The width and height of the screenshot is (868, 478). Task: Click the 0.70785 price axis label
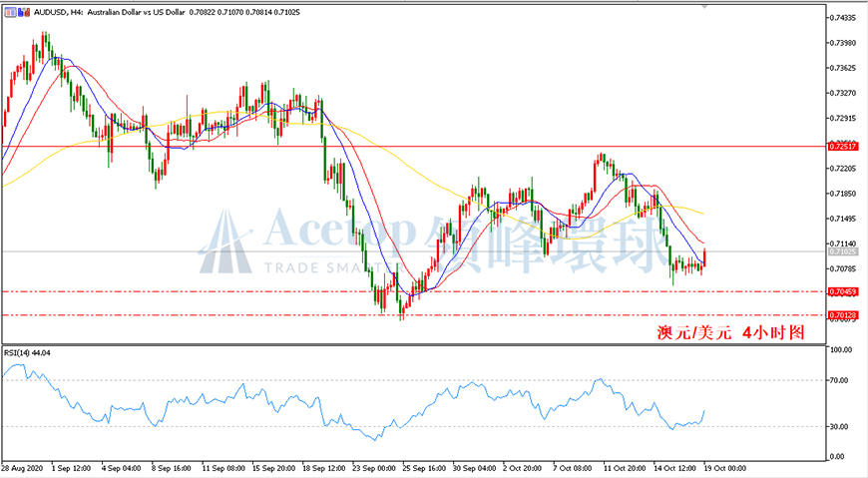pyautogui.click(x=842, y=268)
